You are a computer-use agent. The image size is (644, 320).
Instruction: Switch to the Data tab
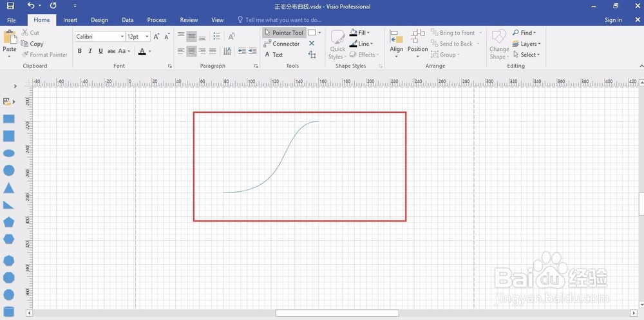(x=128, y=20)
